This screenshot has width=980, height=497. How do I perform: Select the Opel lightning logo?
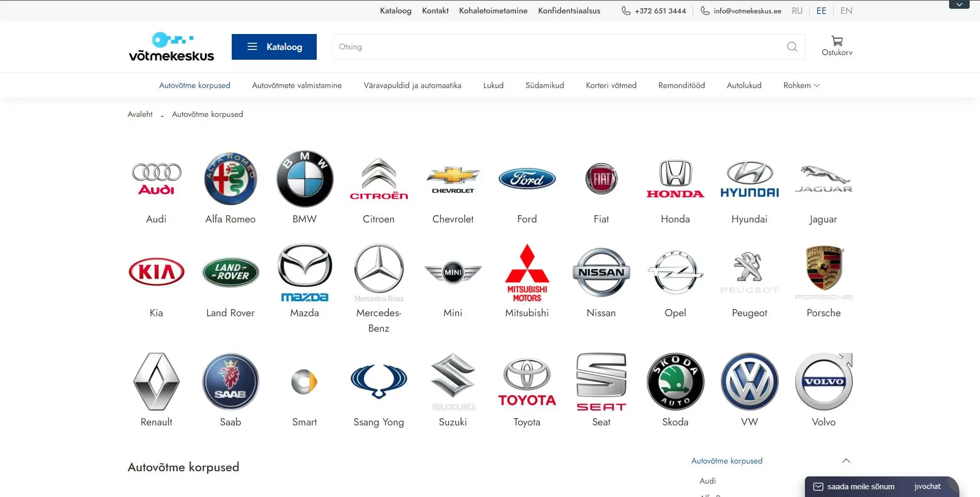pos(675,272)
